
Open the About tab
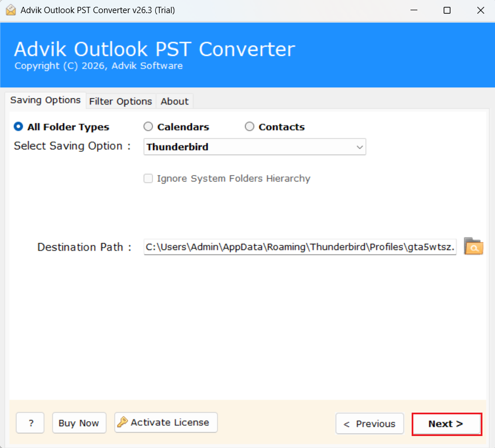(x=175, y=101)
